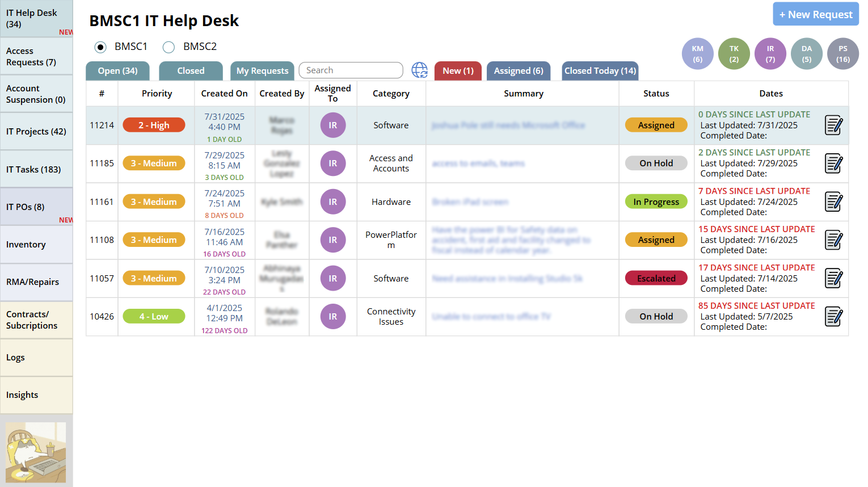The height and width of the screenshot is (487, 868).
Task: Open edit note icon for ticket 11214
Action: pos(833,125)
